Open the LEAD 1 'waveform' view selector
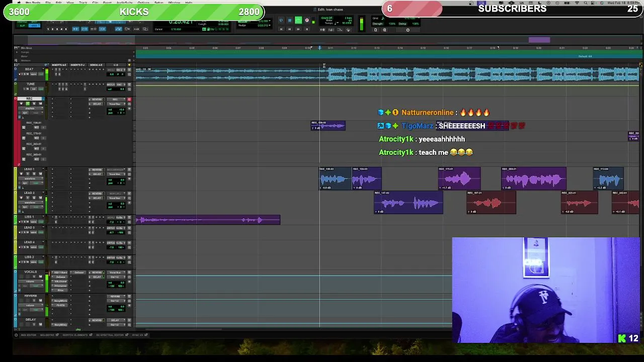 [x=31, y=178]
